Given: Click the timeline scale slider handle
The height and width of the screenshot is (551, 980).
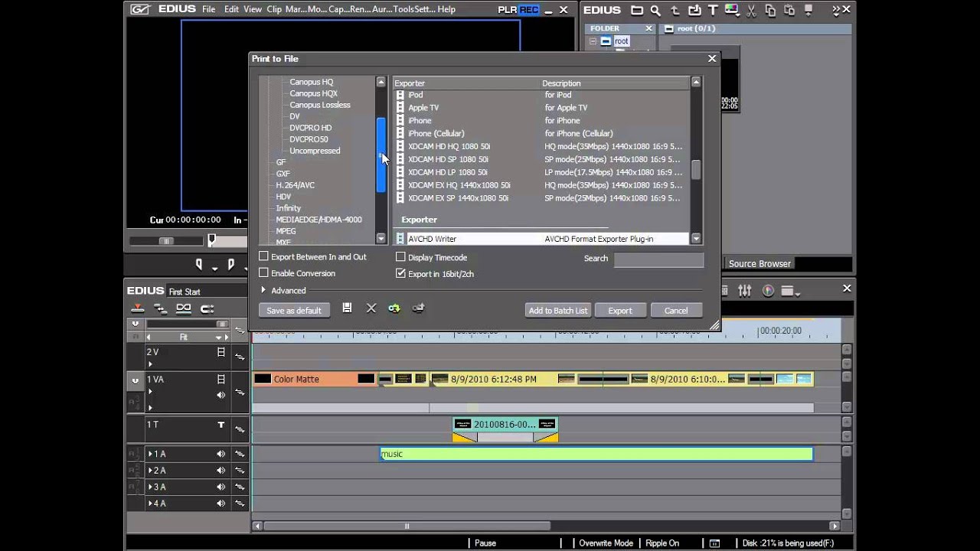Looking at the screenshot, I should coord(222,324).
